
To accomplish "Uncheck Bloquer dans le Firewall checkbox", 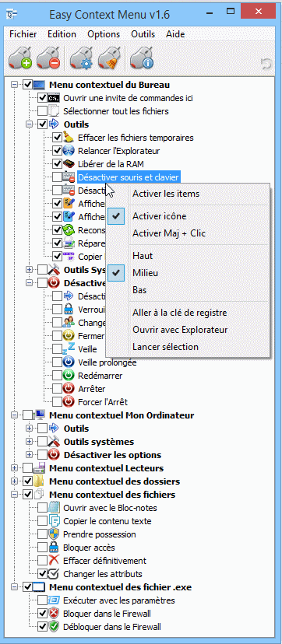I will point(42,614).
